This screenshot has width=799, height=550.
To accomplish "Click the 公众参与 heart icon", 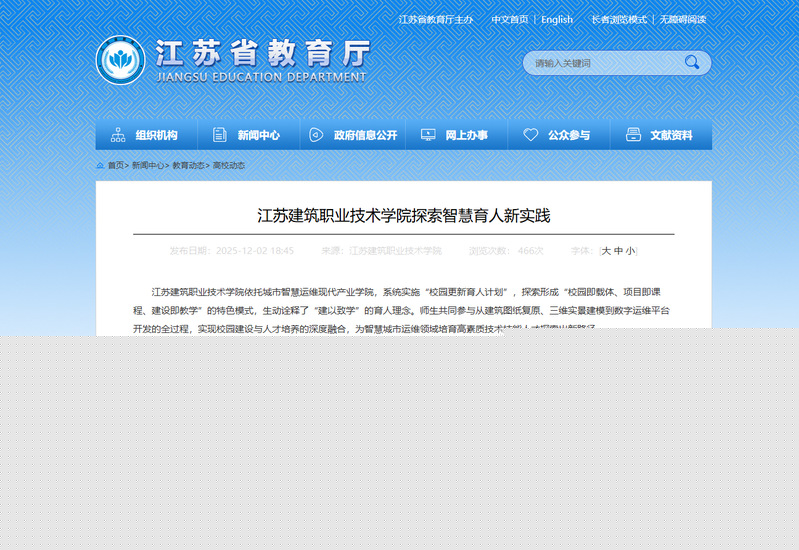I will (531, 135).
